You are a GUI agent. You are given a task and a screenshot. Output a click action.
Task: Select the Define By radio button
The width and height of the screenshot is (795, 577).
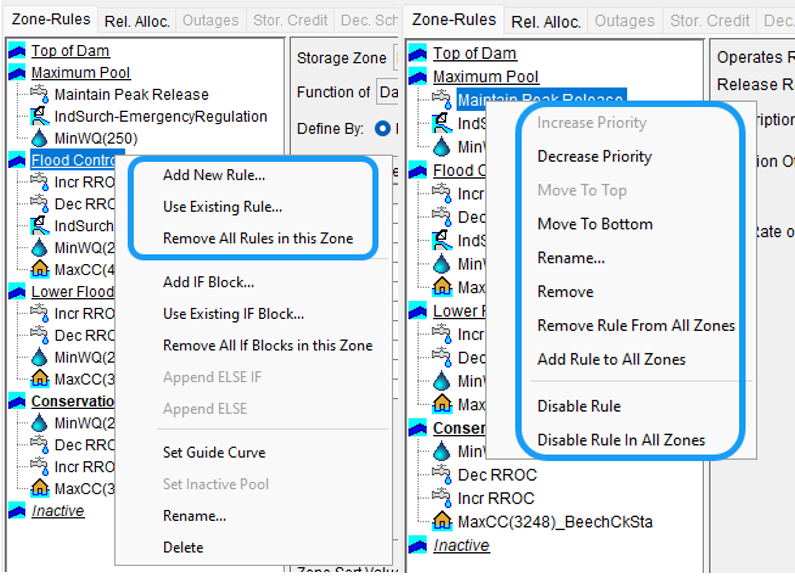pyautogui.click(x=382, y=128)
